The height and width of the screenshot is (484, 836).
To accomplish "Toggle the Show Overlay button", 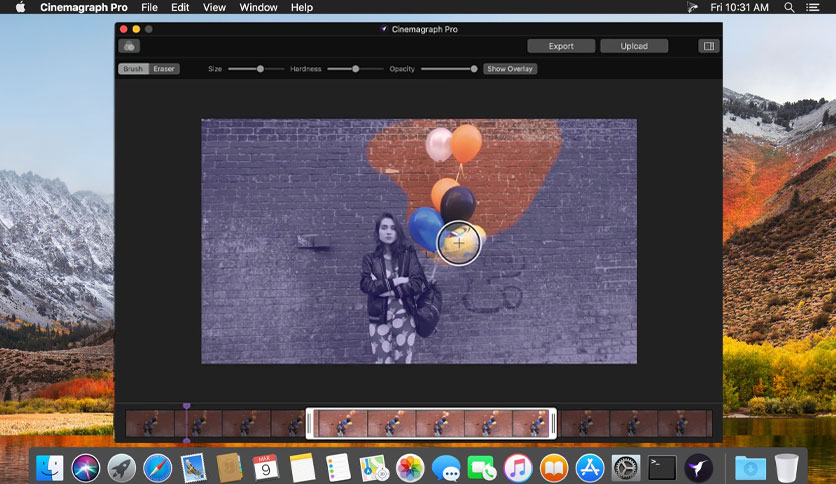I will pyautogui.click(x=510, y=69).
